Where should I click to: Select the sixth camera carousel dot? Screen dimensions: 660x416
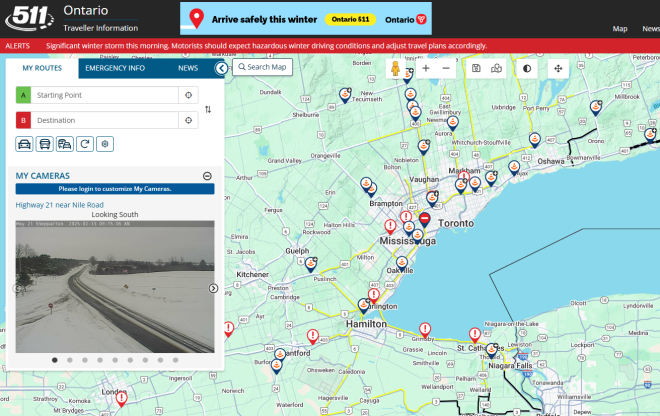(x=130, y=360)
